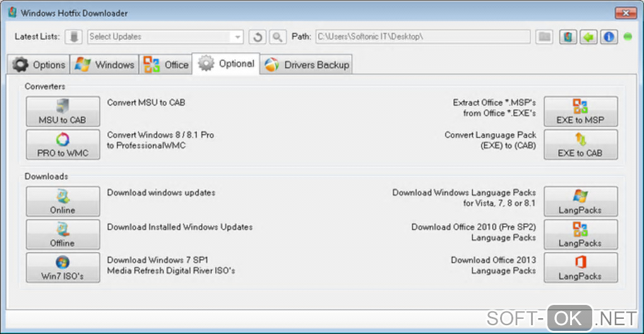Click the Online download button

point(63,201)
